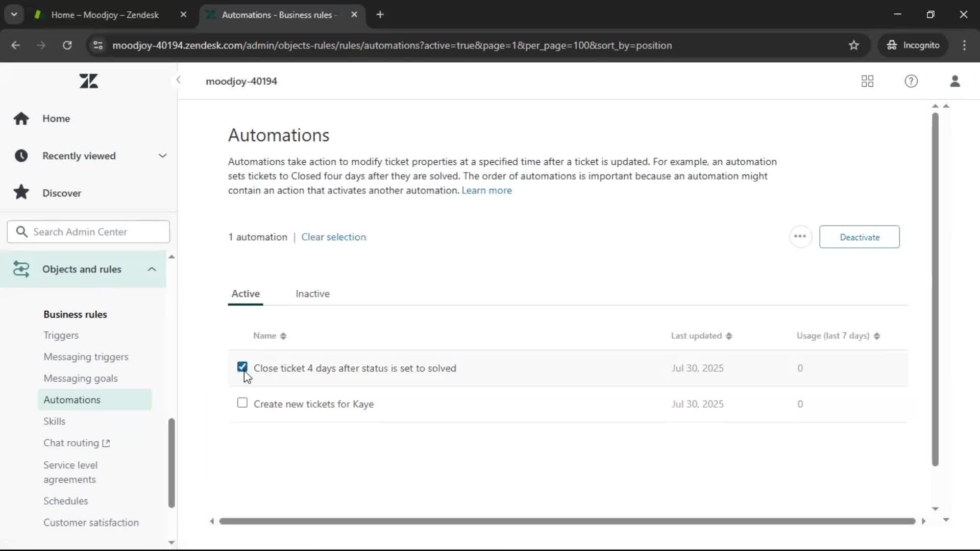Image resolution: width=980 pixels, height=551 pixels.
Task: Switch to the Active tab
Action: click(x=246, y=294)
